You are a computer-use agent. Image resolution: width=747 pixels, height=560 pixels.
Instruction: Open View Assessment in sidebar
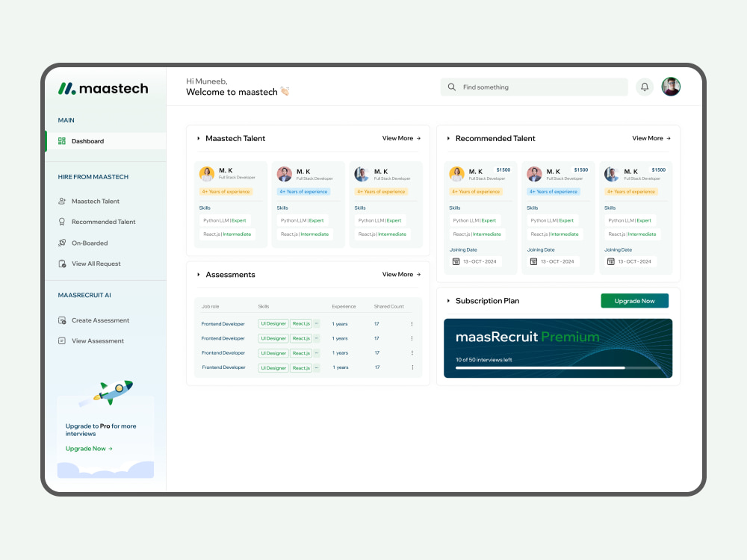pos(98,341)
